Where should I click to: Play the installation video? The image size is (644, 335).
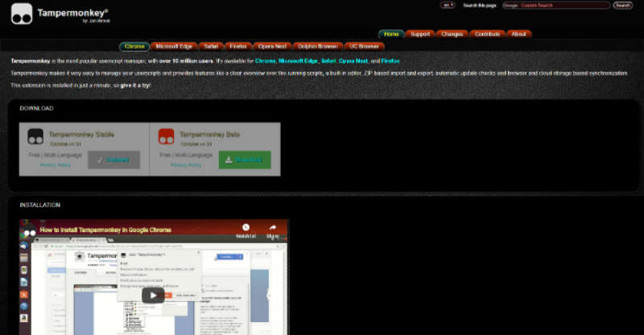pyautogui.click(x=153, y=295)
